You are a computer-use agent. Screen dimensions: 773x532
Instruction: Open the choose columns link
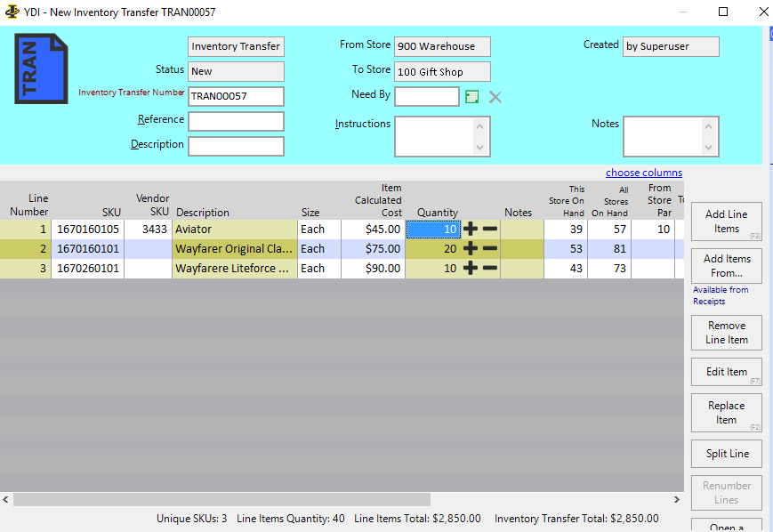click(644, 173)
